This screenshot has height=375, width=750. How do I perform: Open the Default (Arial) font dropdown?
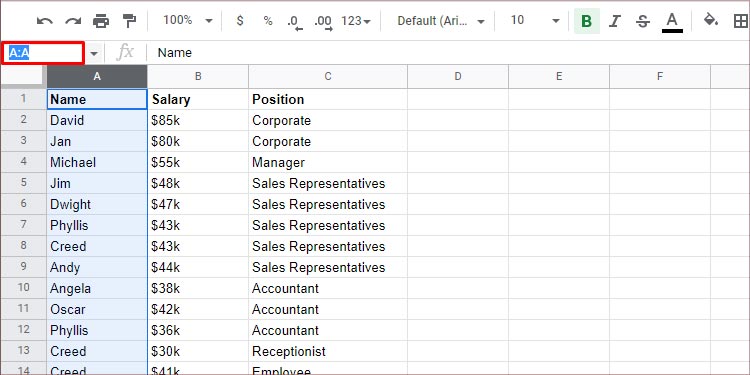pyautogui.click(x=441, y=21)
